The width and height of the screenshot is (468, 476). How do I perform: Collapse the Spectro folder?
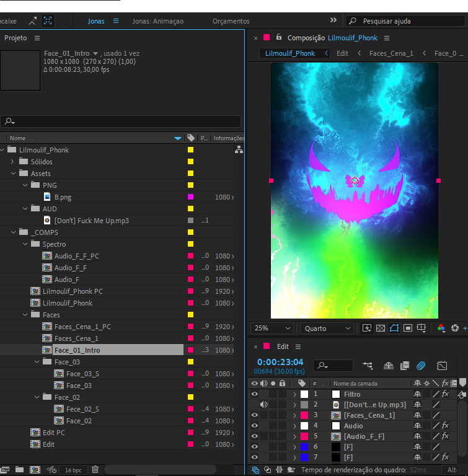[25, 244]
